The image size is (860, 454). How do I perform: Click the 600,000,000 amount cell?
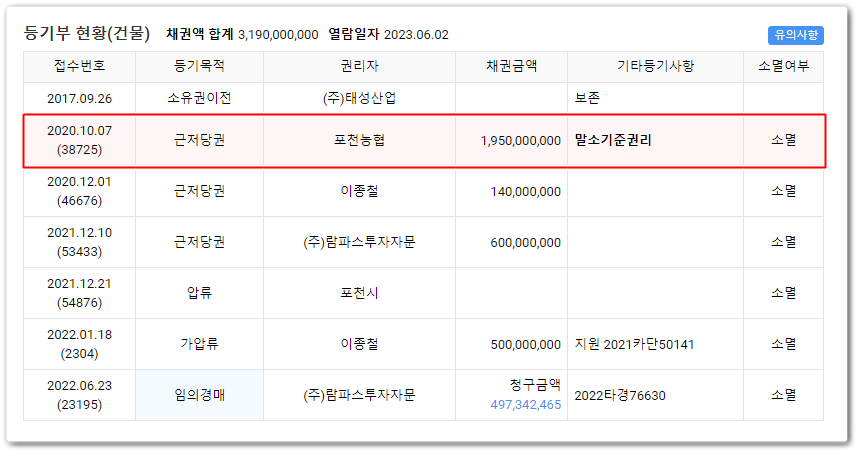click(511, 242)
